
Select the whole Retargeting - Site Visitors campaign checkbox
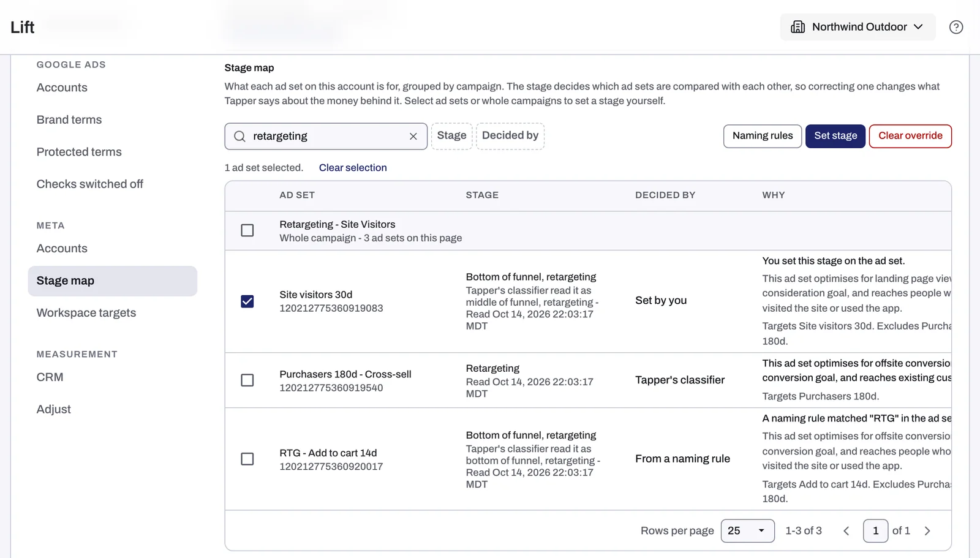[247, 230]
